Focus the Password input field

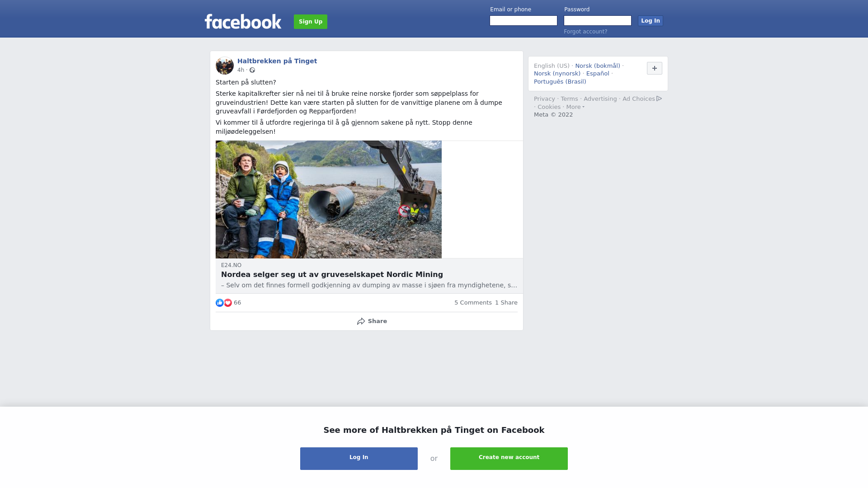pyautogui.click(x=598, y=21)
